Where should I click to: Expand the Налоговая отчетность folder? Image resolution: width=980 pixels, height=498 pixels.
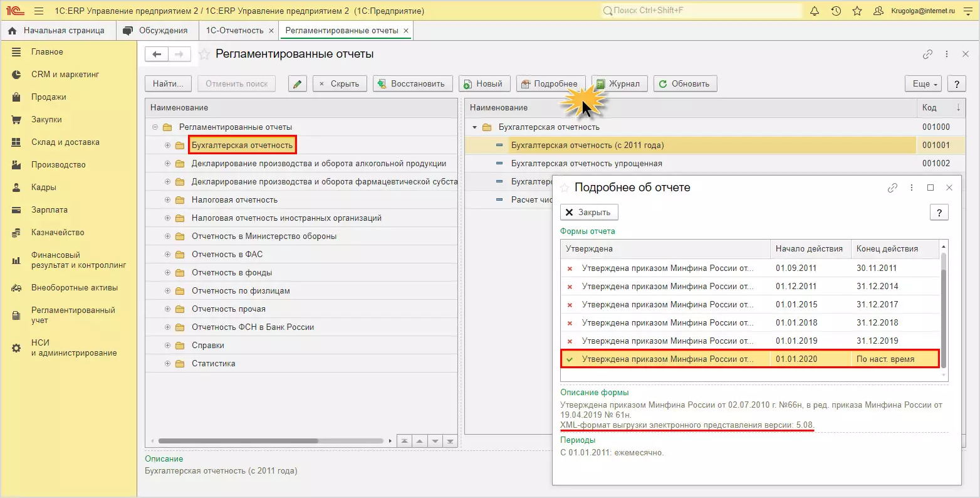(167, 200)
